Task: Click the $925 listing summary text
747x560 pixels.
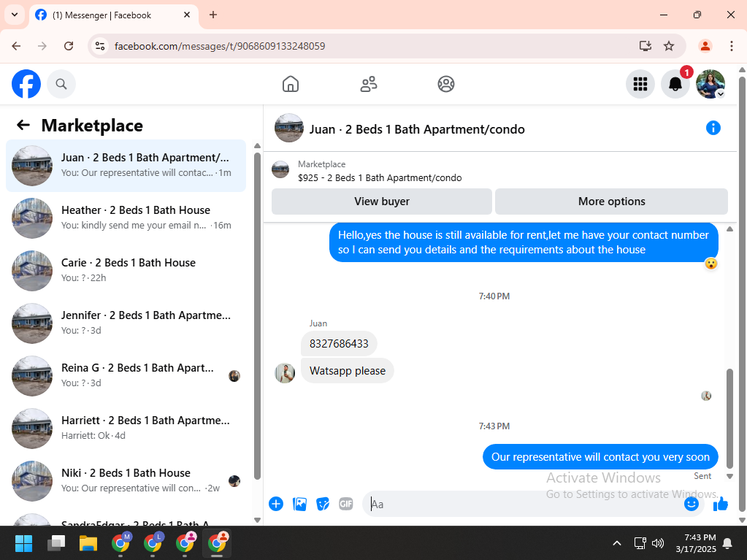Action: click(380, 177)
